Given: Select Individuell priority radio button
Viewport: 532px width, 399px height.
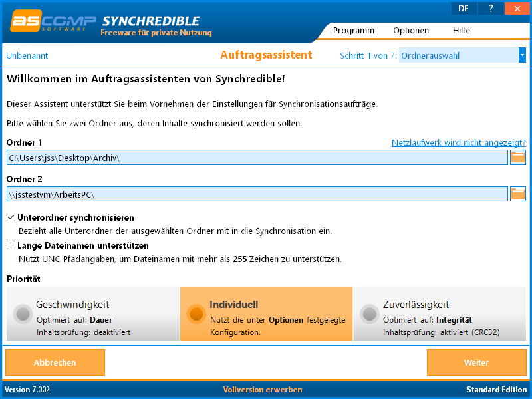Looking at the screenshot, I should pyautogui.click(x=196, y=314).
